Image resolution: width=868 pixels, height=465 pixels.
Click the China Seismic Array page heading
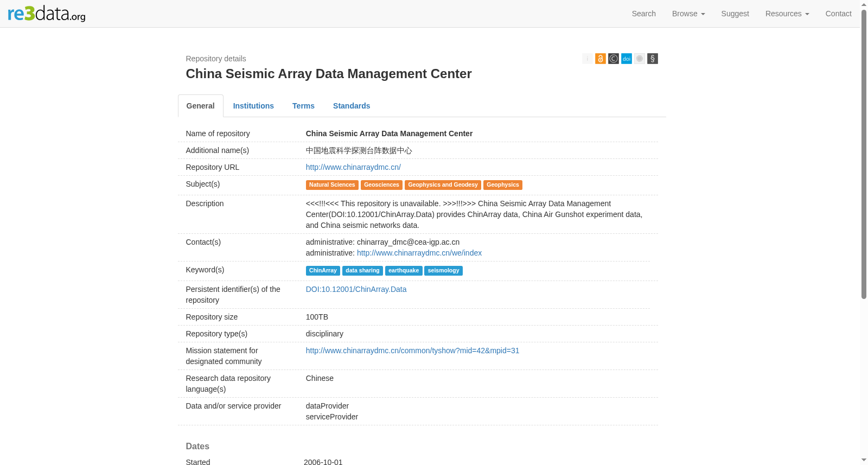pyautogui.click(x=329, y=74)
